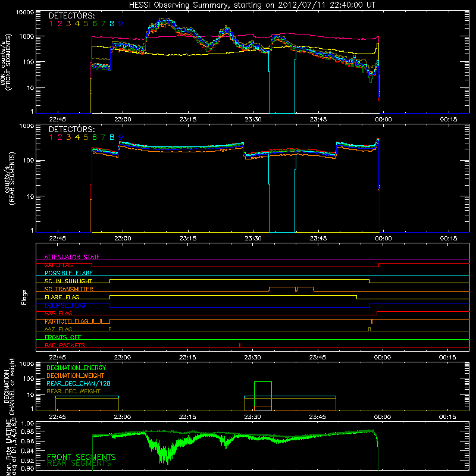Screen dimensions: 476x476
Task: Click the DECIMATION_WEIGHT legend entry
Action: (76, 375)
